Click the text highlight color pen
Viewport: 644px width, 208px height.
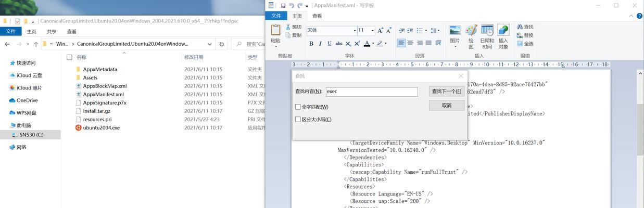380,43
